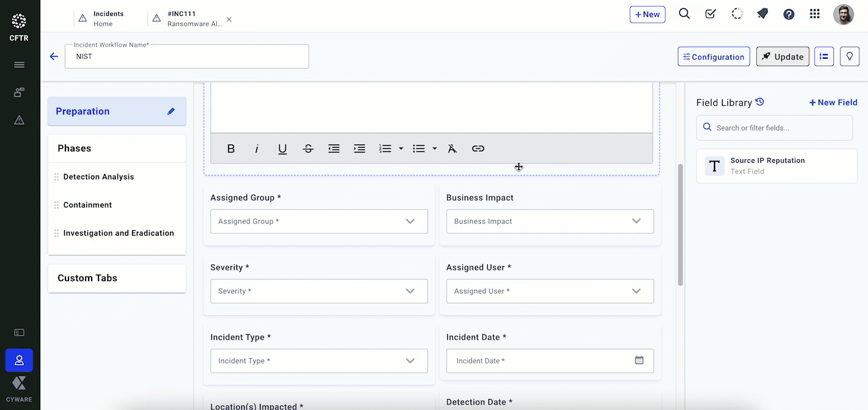Open the help question mark icon
Viewport: 868px width, 410px height.
[789, 14]
